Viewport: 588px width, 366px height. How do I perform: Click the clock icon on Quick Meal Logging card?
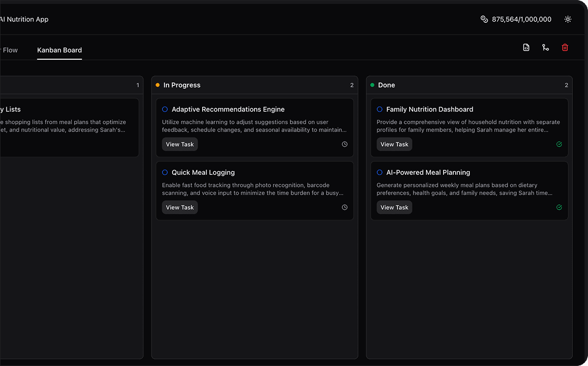pyautogui.click(x=344, y=207)
